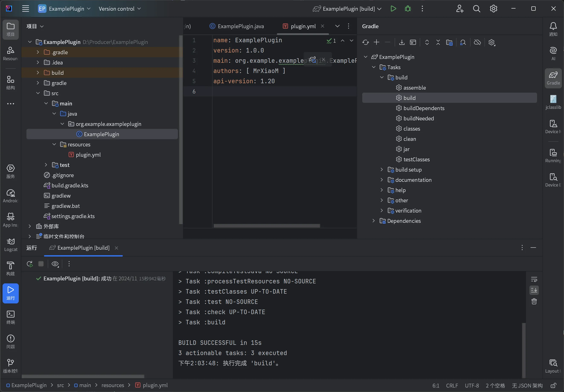Open the Build hammer tool window
The height and width of the screenshot is (392, 564).
10,269
